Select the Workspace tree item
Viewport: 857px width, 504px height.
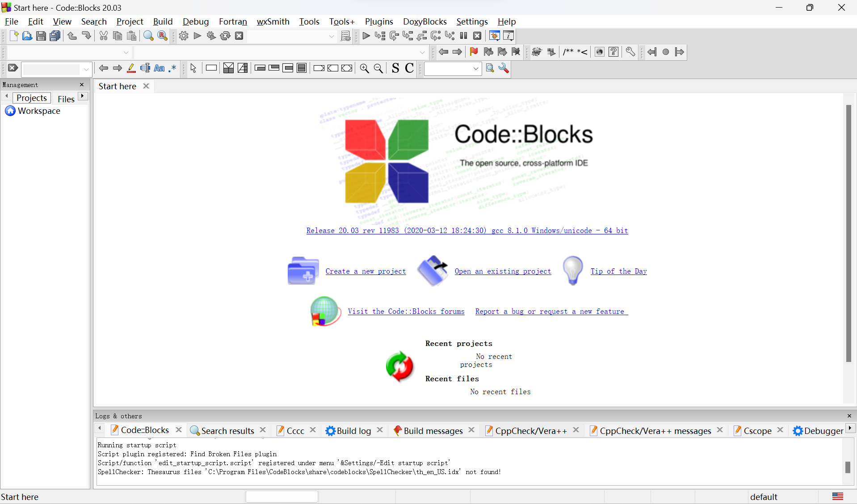pyautogui.click(x=39, y=111)
